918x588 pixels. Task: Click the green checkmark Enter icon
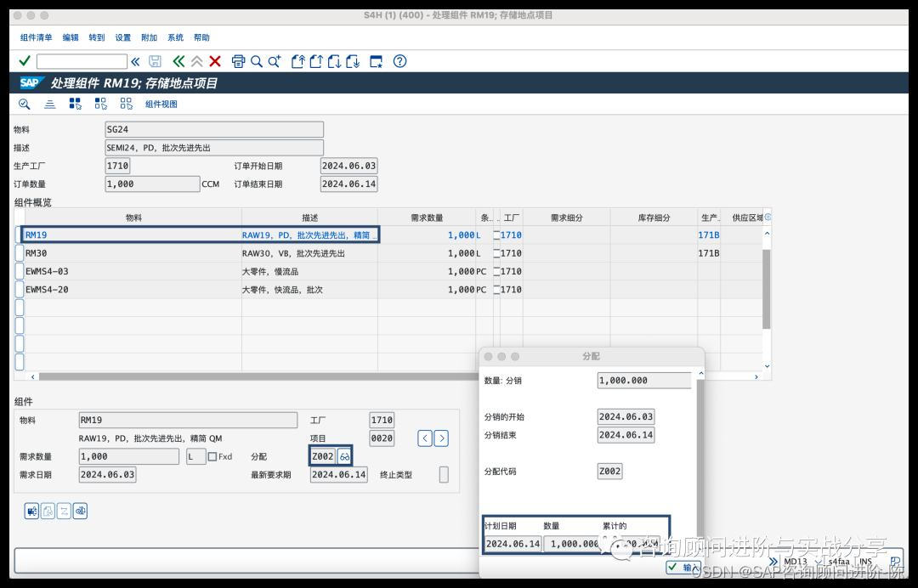(x=25, y=61)
